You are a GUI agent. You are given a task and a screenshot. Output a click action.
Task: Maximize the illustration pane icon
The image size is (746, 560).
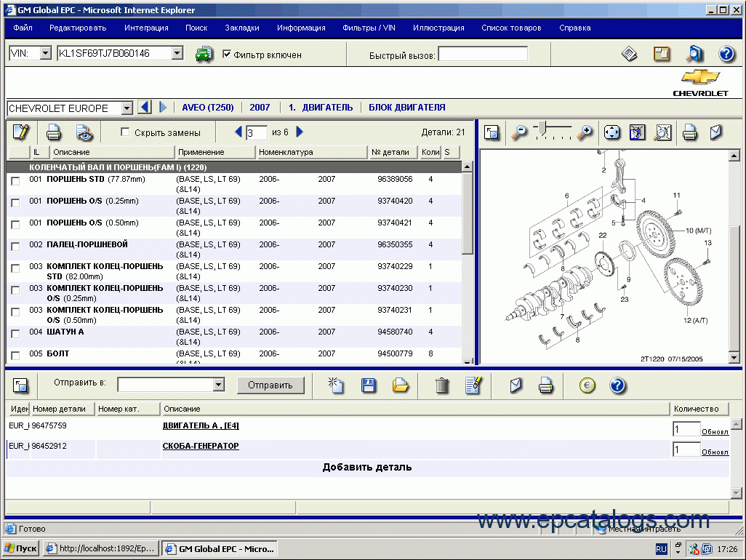(x=492, y=132)
